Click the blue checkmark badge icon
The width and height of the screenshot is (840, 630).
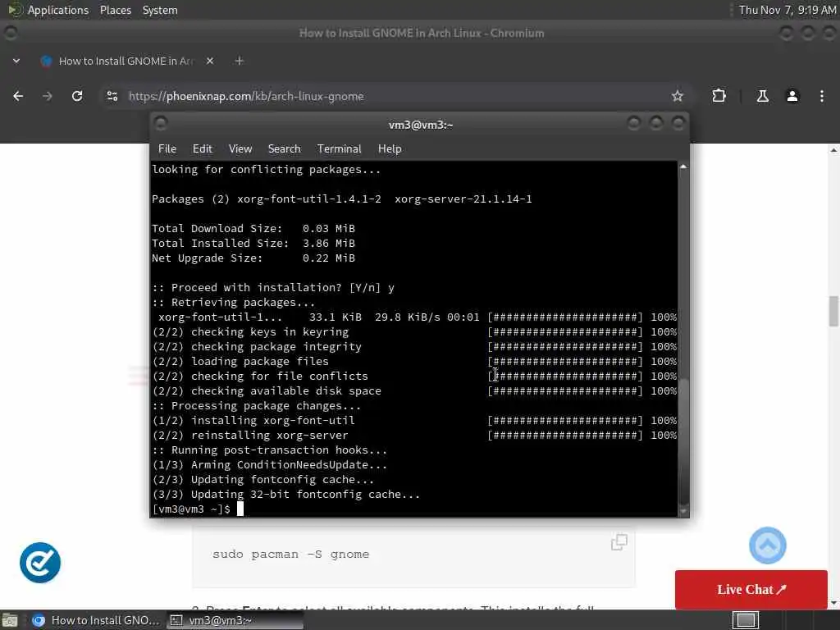click(40, 563)
